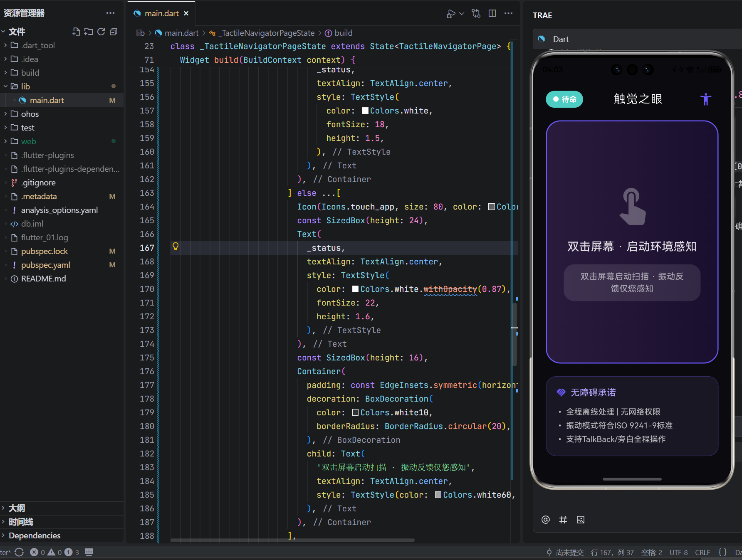The image size is (742, 560).
Task: Click the color swatch on line 164
Action: click(x=492, y=207)
